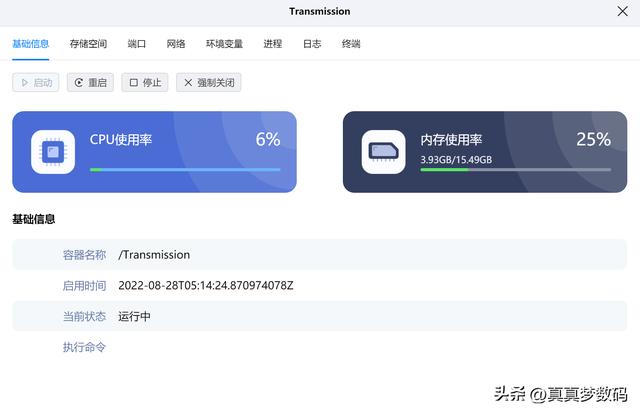640x414 pixels.
Task: Click the memory module icon
Action: pos(384,152)
